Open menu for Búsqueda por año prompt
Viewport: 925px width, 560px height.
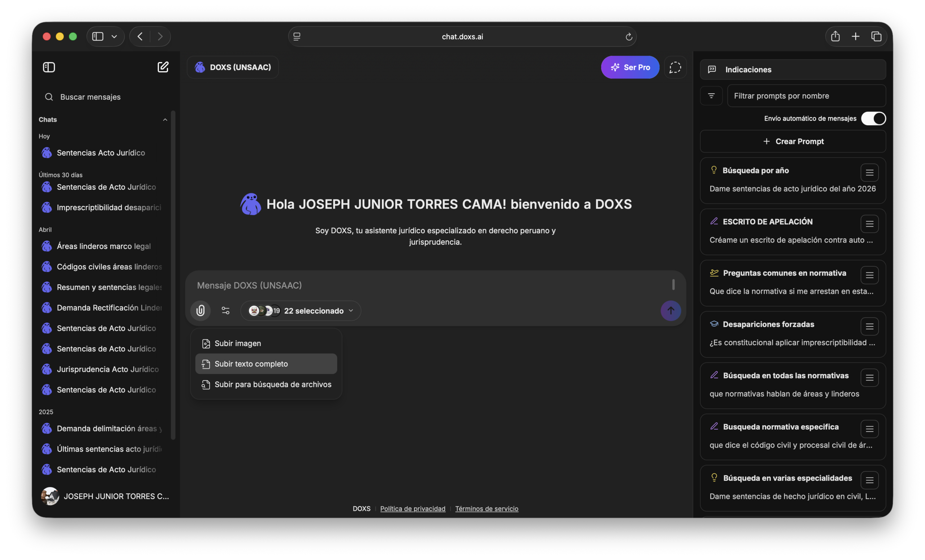869,173
